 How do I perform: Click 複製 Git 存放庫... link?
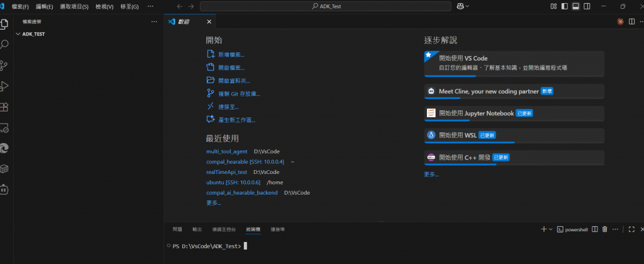point(239,94)
